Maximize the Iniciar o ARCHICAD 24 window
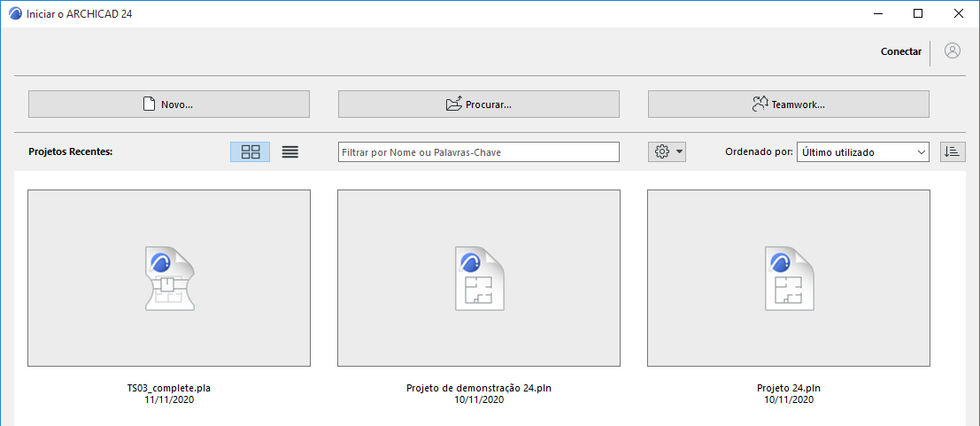This screenshot has height=426, width=980. (917, 14)
